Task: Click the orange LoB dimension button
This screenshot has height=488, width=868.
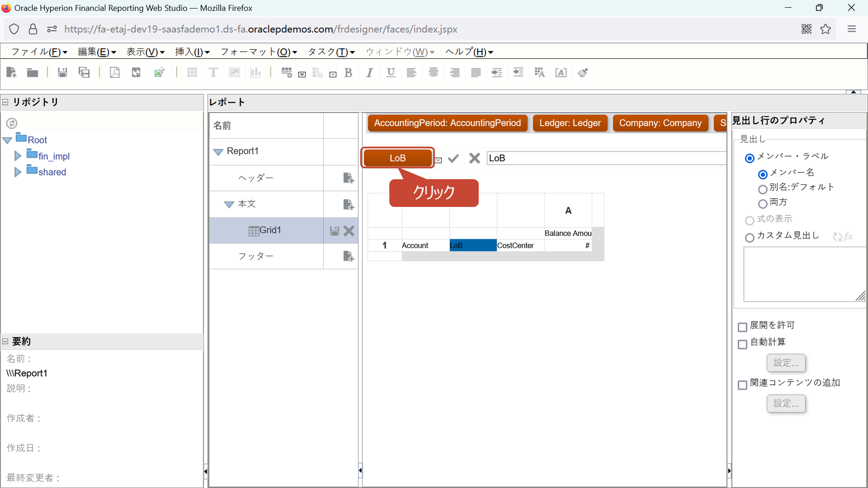Action: click(398, 158)
